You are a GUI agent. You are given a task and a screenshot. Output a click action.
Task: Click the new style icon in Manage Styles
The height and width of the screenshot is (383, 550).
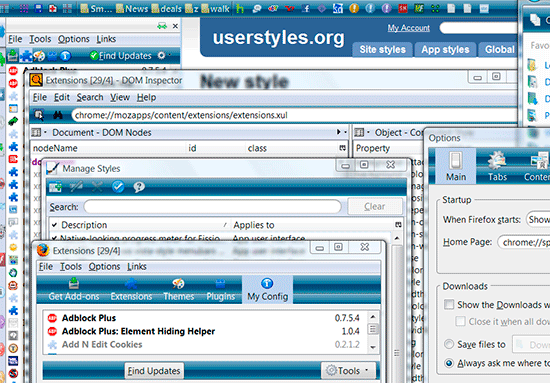(x=55, y=187)
